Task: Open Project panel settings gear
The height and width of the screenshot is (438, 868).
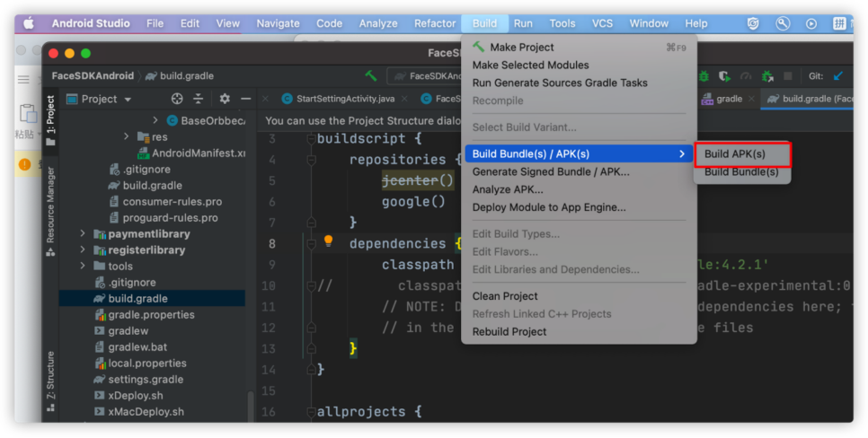Action: (225, 99)
